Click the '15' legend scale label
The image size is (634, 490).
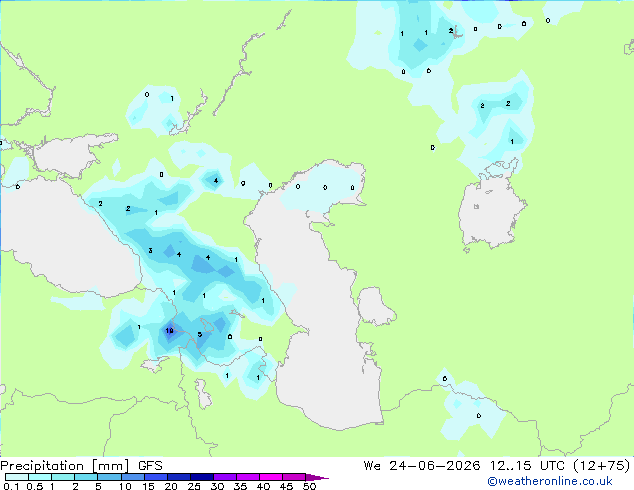pos(148,486)
